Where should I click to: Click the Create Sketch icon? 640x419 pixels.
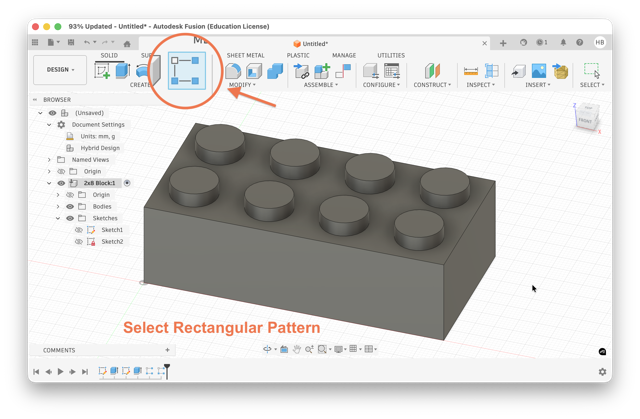[x=102, y=71]
